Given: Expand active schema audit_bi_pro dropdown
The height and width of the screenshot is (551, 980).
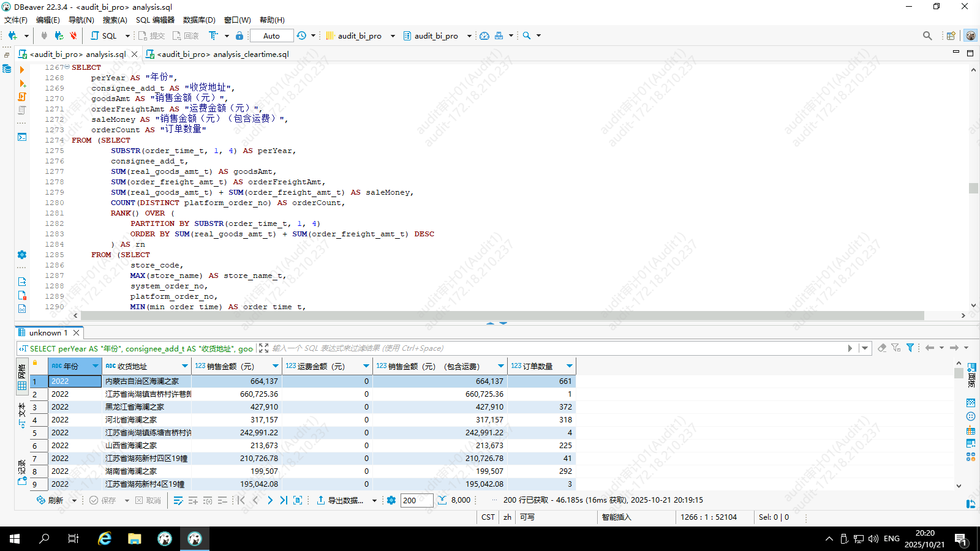Looking at the screenshot, I should (469, 36).
